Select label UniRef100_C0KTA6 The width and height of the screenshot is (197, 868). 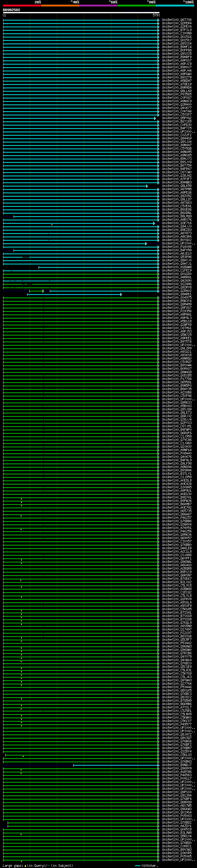(x=177, y=111)
